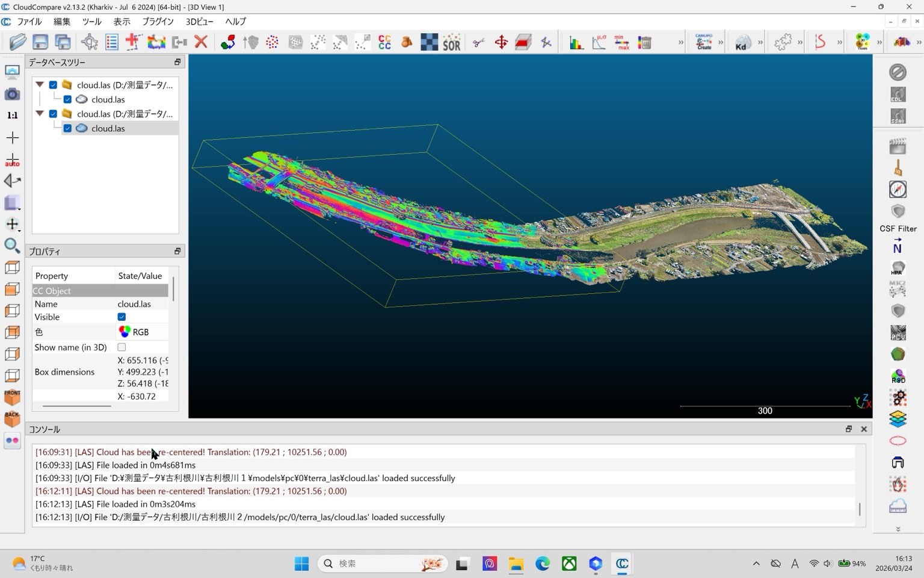
Task: Switch to the BACK view cube
Action: (12, 418)
